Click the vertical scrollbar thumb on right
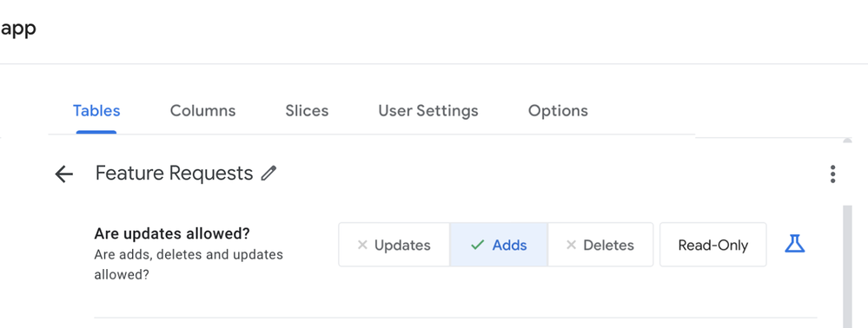The height and width of the screenshot is (328, 868). pyautogui.click(x=847, y=266)
